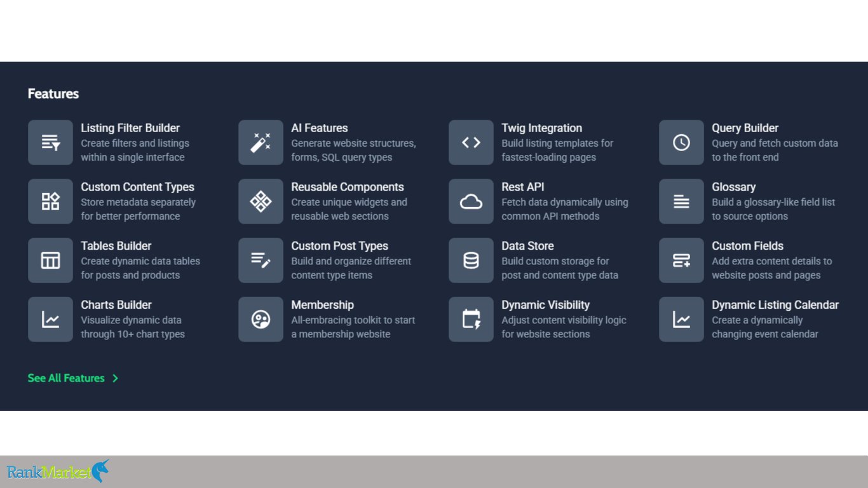
Task: Click the Rest API cloud icon
Action: point(471,201)
